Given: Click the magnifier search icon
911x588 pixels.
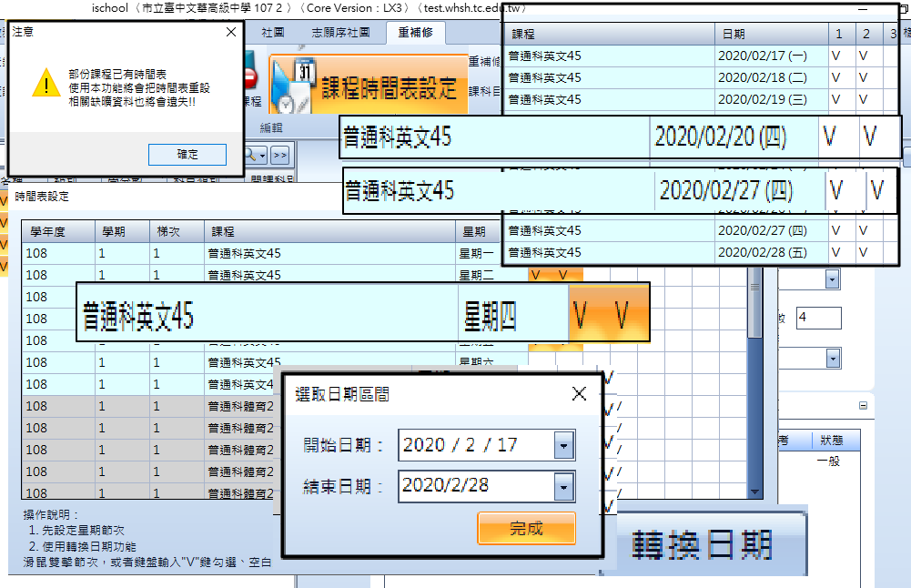Looking at the screenshot, I should (x=255, y=155).
